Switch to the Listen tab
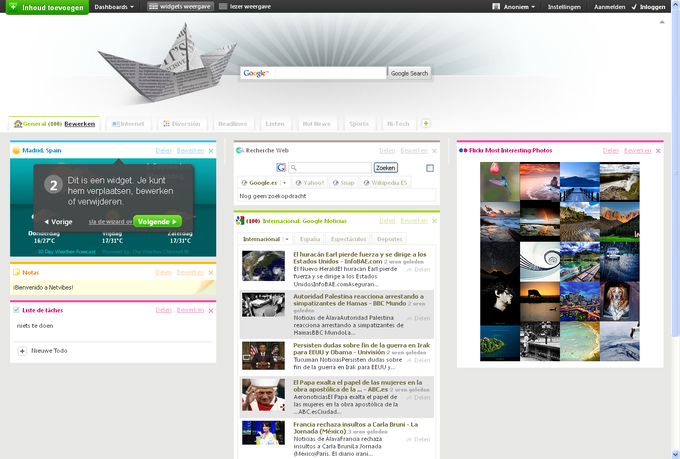680x459 pixels. [x=275, y=124]
